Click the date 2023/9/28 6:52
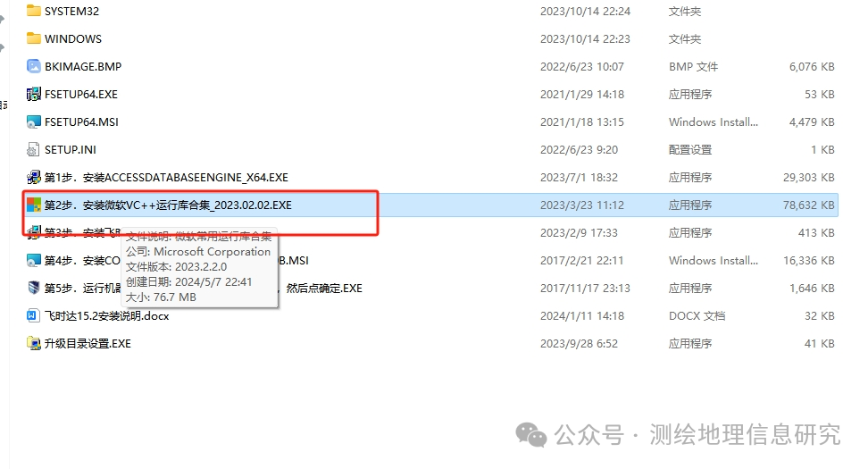Viewport: 868px width, 469px height. (x=579, y=343)
